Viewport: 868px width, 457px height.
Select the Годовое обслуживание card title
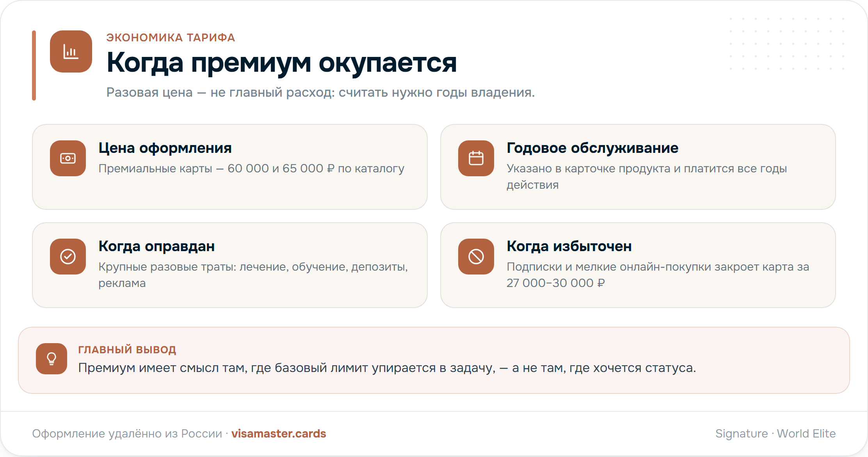(592, 148)
